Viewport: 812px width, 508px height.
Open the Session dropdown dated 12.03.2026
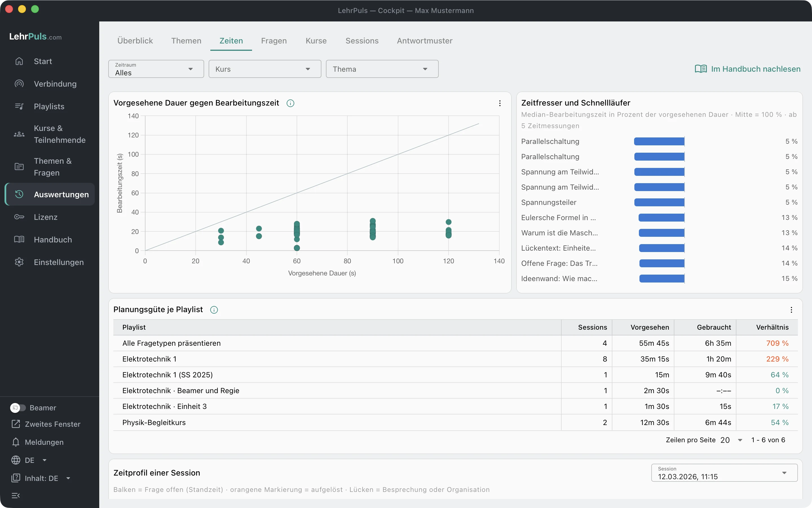tap(724, 473)
